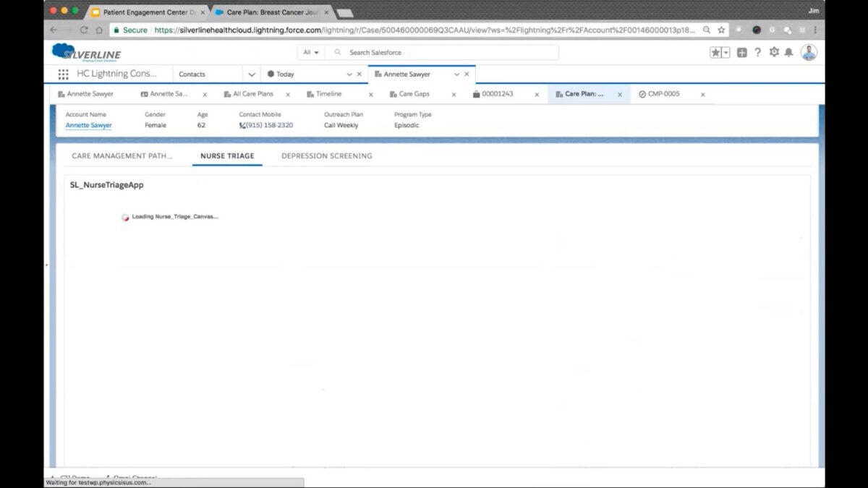Viewport: 868px width, 488px height.
Task: Open the user profile avatar
Action: coord(809,52)
